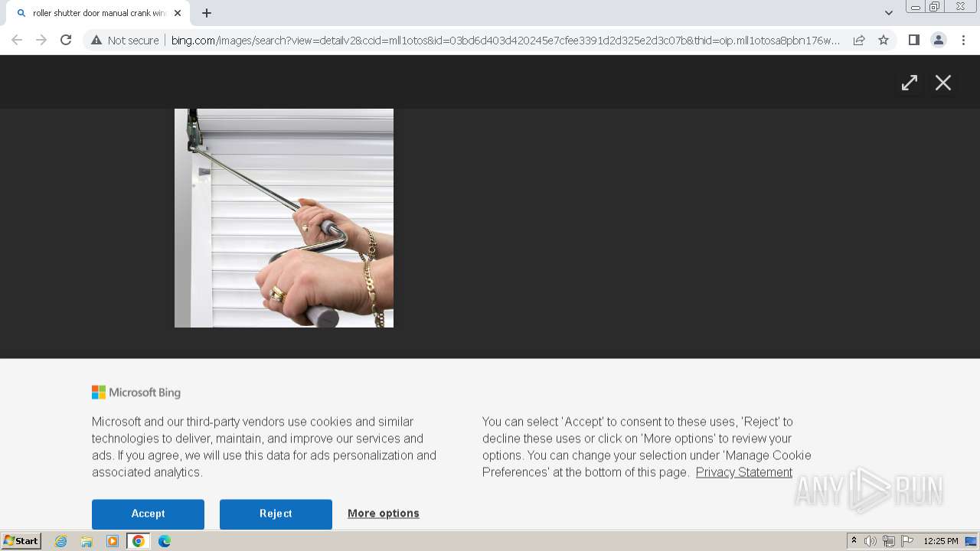Expand image to fullscreen view

pos(909,83)
